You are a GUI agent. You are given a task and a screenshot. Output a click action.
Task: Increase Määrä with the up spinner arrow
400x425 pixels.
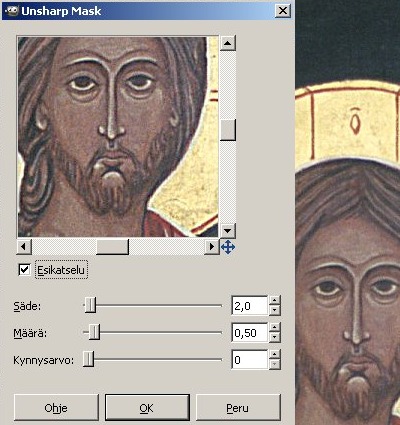point(274,327)
